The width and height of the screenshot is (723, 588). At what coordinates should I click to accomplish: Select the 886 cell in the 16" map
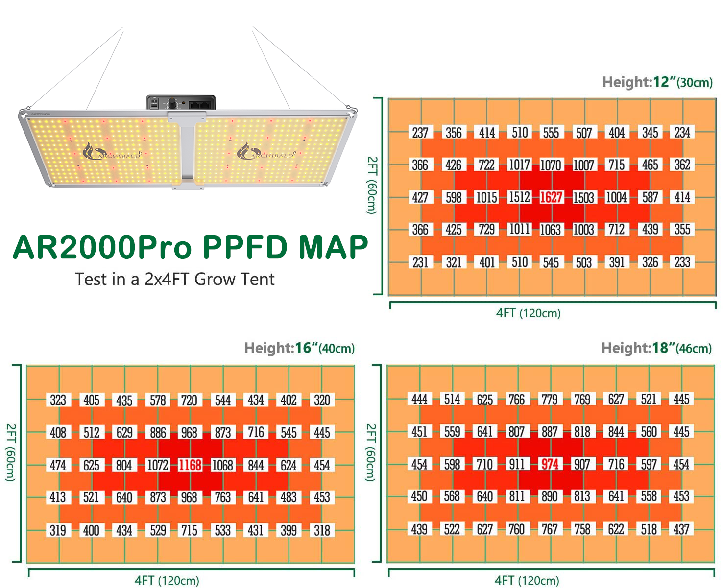click(158, 433)
